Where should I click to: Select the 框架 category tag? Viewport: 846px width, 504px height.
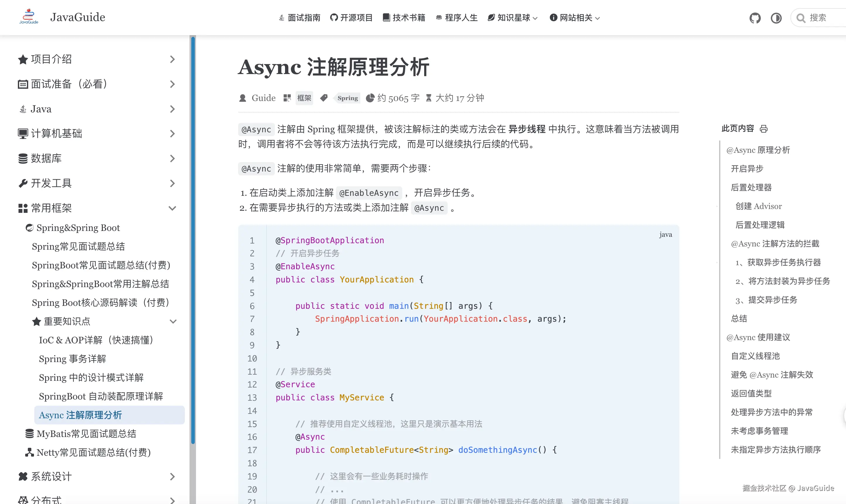click(304, 98)
